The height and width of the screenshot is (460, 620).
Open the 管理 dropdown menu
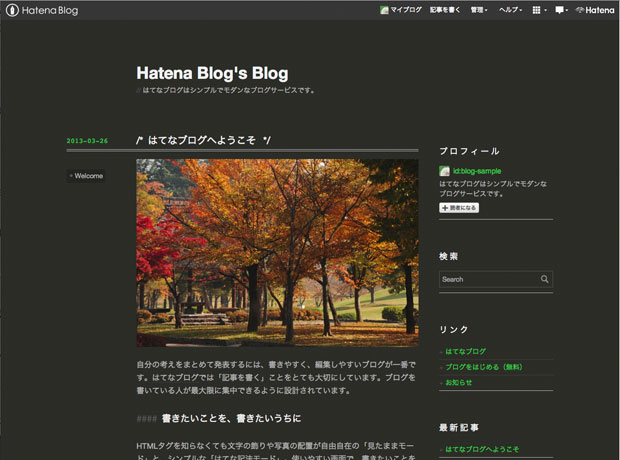click(x=479, y=10)
